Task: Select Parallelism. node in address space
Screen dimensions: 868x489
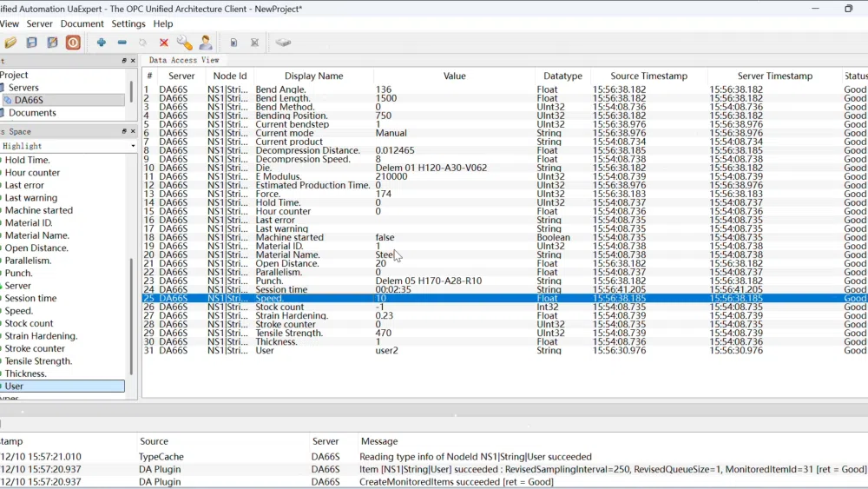Action: pos(28,261)
